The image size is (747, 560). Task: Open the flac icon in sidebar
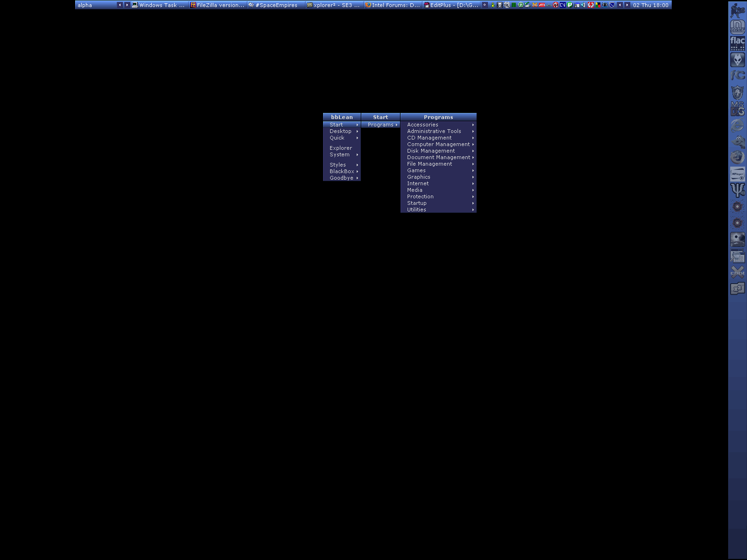tap(737, 43)
